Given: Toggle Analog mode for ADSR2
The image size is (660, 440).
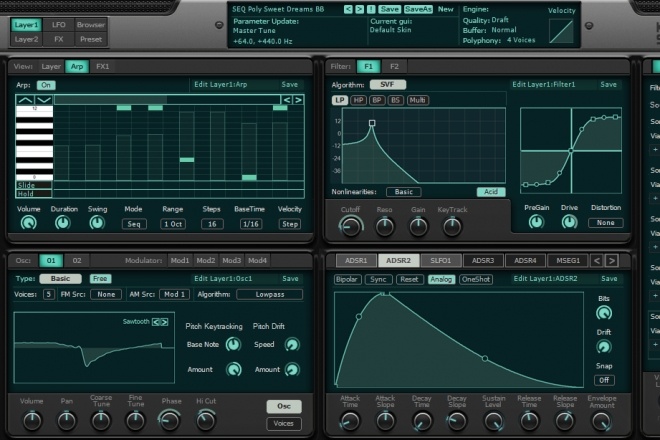Looking at the screenshot, I should pyautogui.click(x=441, y=279).
